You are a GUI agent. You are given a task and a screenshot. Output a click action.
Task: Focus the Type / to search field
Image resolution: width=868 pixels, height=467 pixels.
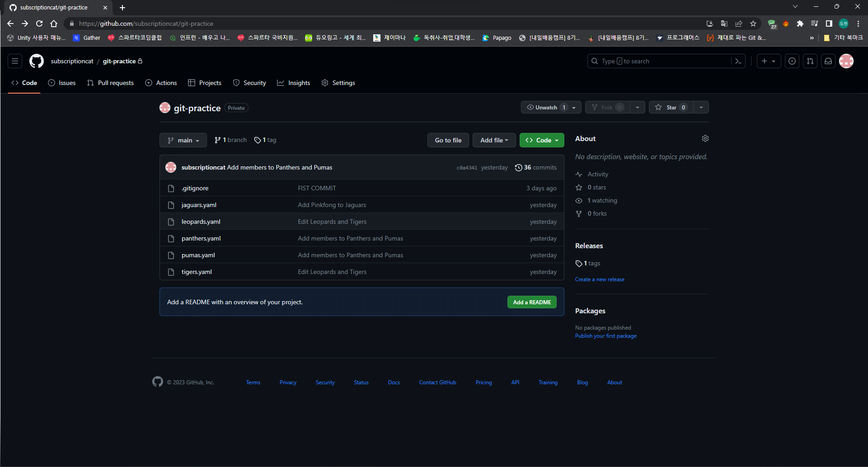(660, 61)
